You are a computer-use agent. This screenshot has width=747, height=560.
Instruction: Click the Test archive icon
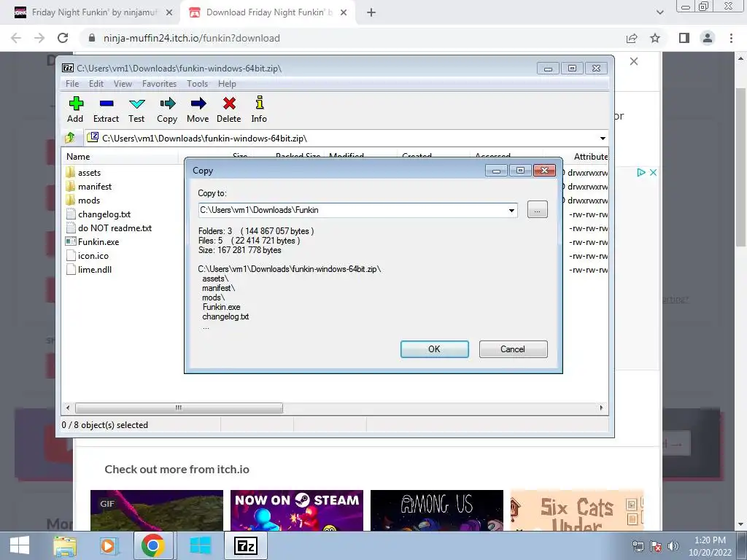[x=136, y=109]
